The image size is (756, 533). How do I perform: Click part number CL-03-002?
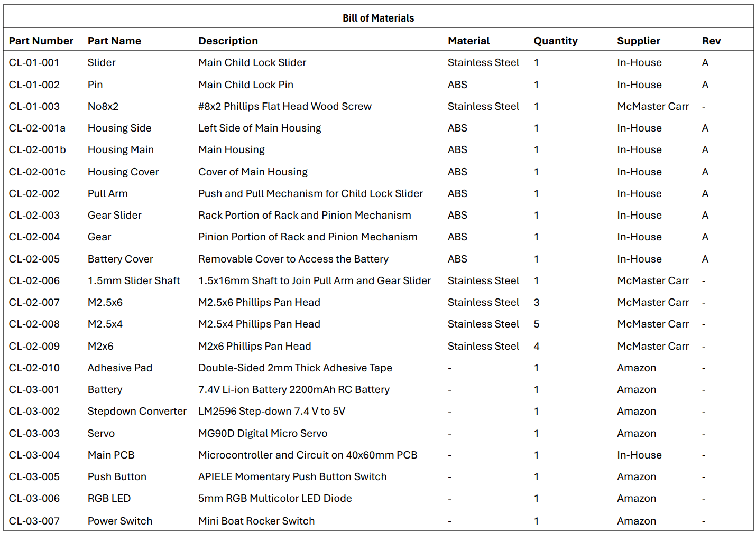34,411
